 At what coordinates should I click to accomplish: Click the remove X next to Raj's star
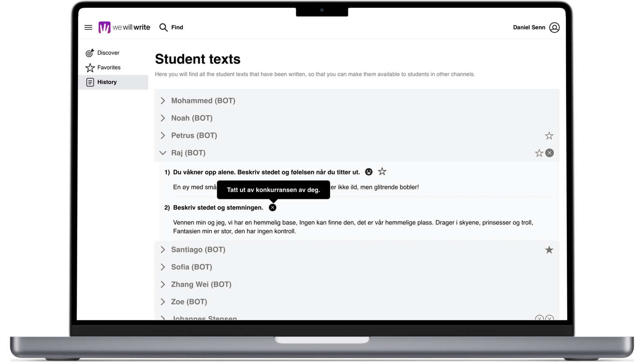click(550, 153)
